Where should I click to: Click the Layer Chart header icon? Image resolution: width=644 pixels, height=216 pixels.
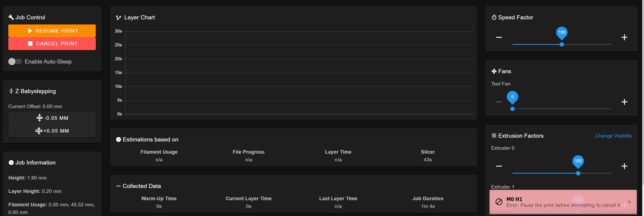click(118, 18)
